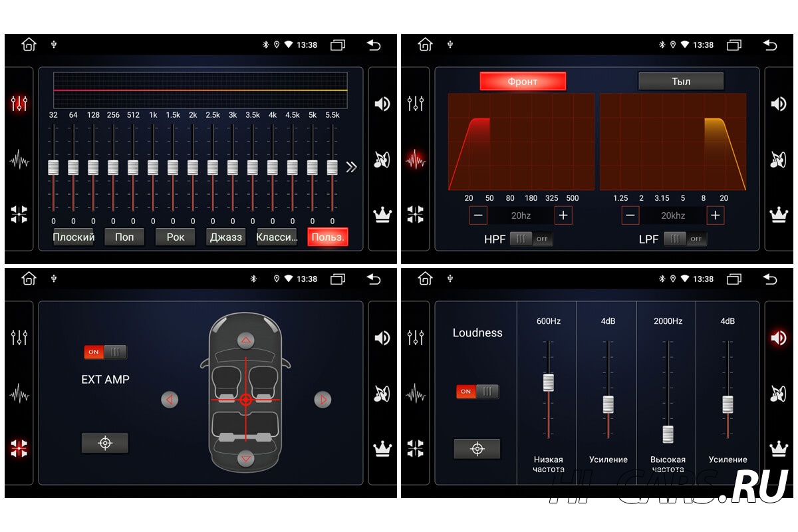Viewport: 798px width, 532px height.
Task: Select the highlighted waveform icon on the HPF/LPF screen
Action: pos(416,160)
